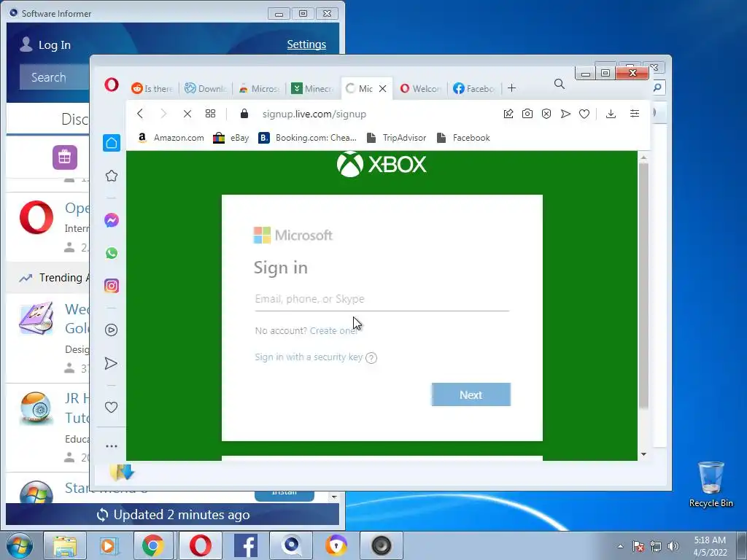Show hidden tray icons arrow
747x560 pixels.
(x=620, y=546)
